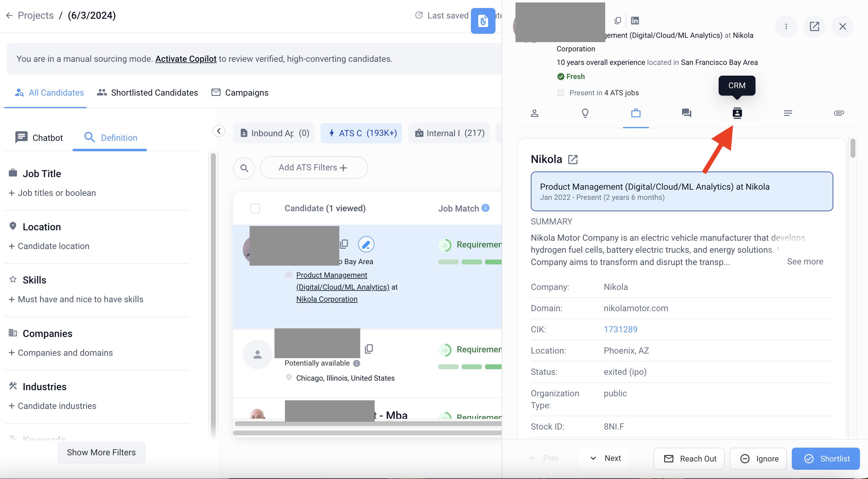The image size is (868, 479).
Task: Click the Activate Copilot link
Action: 186,59
